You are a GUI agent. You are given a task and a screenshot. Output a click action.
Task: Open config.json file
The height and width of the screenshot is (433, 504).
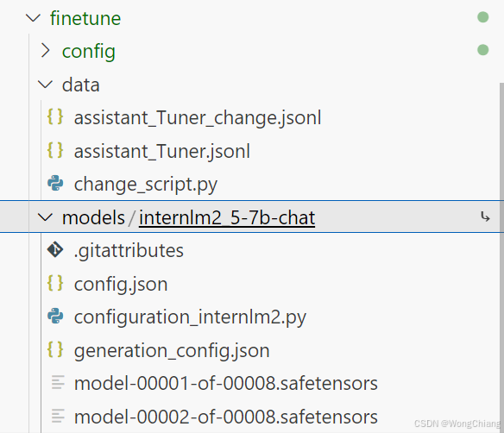121,285
